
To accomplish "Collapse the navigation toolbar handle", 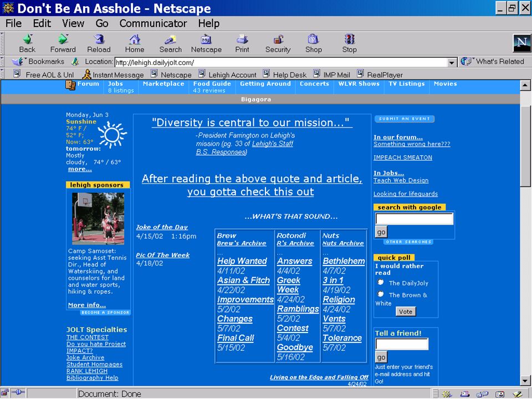I will coord(2,43).
